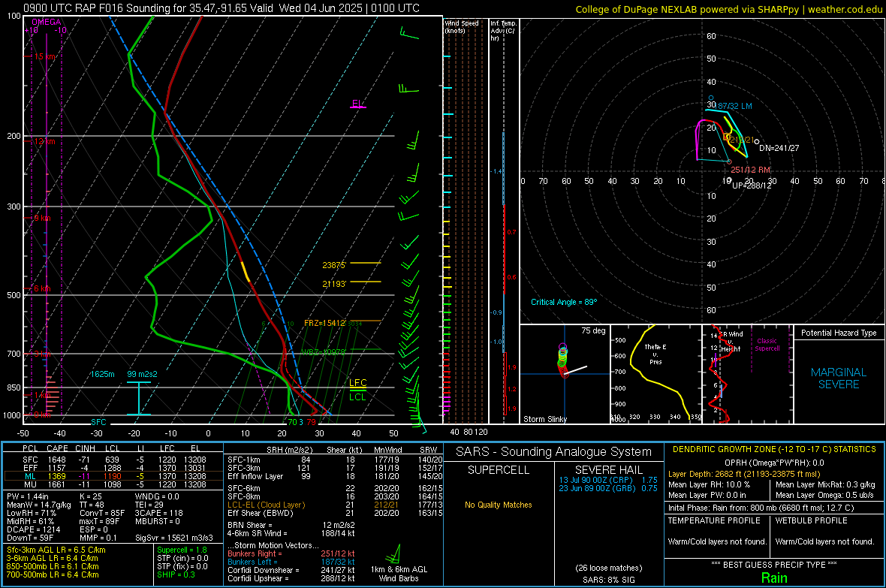Click the 'SARS - Sounding Analogue System' header
This screenshot has height=588, width=886.
[x=554, y=452]
